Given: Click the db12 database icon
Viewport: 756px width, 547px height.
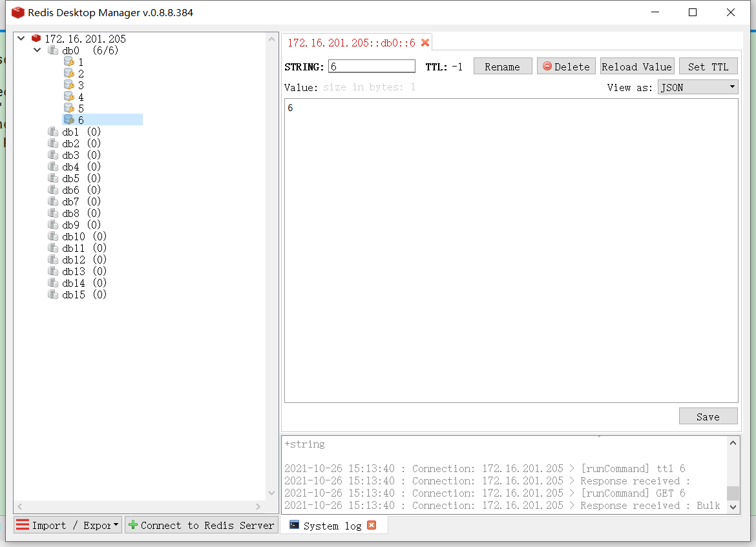Looking at the screenshot, I should (53, 259).
